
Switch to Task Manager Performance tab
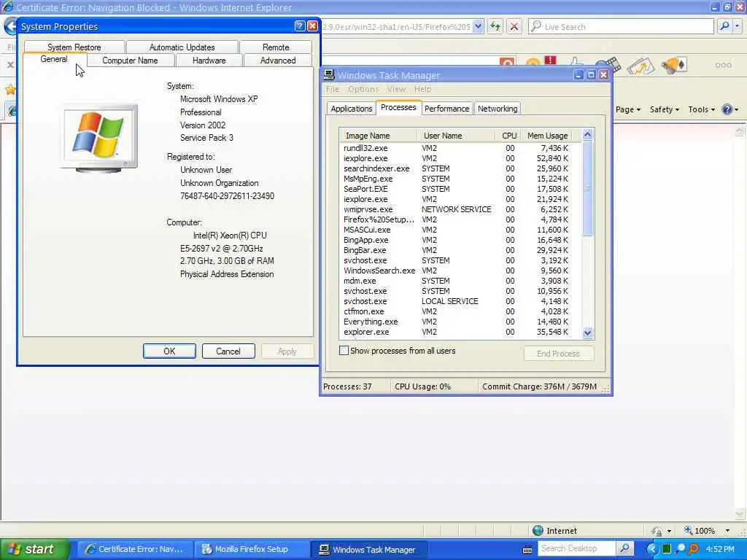pyautogui.click(x=447, y=109)
